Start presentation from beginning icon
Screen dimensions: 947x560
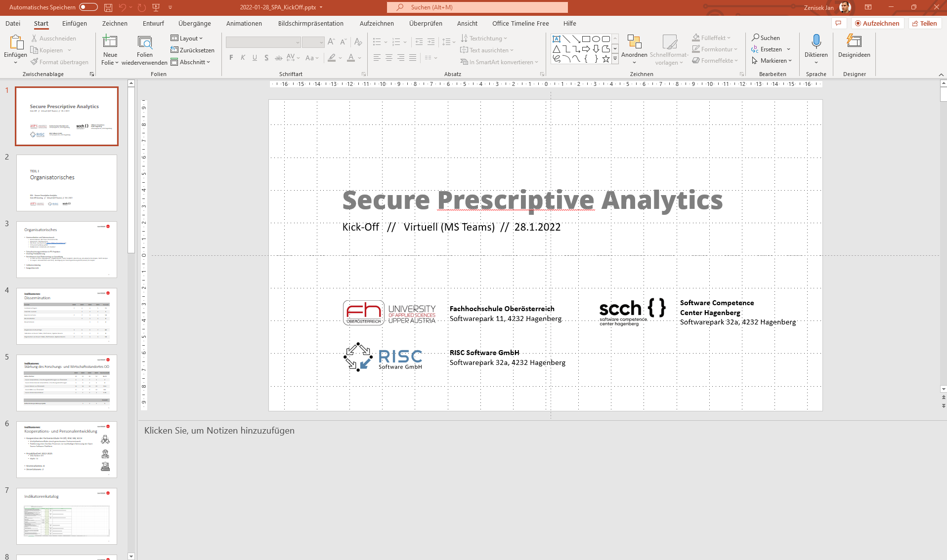[x=156, y=7]
